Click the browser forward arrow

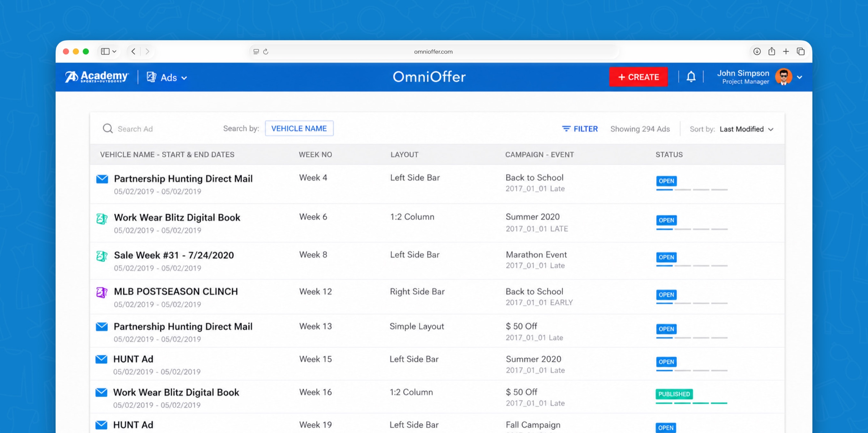[x=147, y=51]
